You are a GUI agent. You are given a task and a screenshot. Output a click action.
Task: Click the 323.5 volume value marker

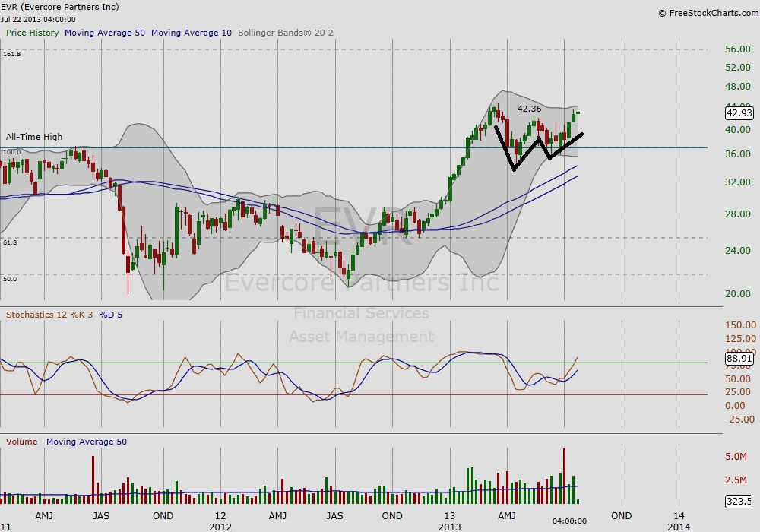click(739, 501)
